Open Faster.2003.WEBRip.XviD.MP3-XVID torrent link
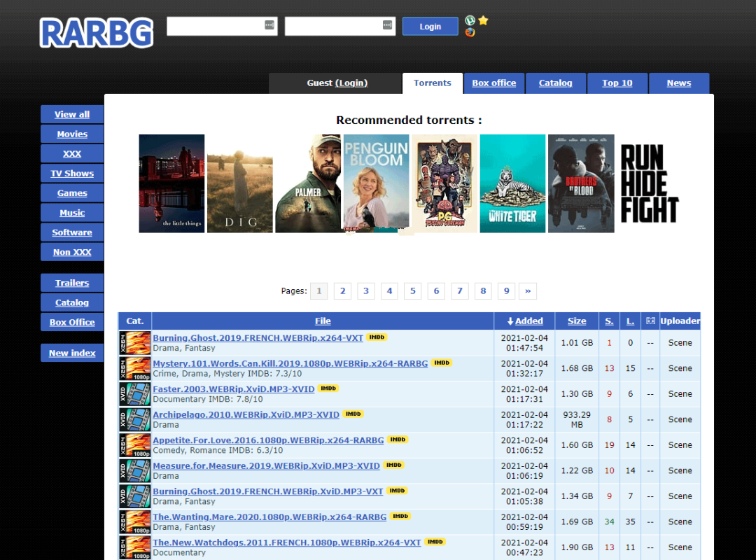Screen dimensions: 756x560 [x=233, y=388]
